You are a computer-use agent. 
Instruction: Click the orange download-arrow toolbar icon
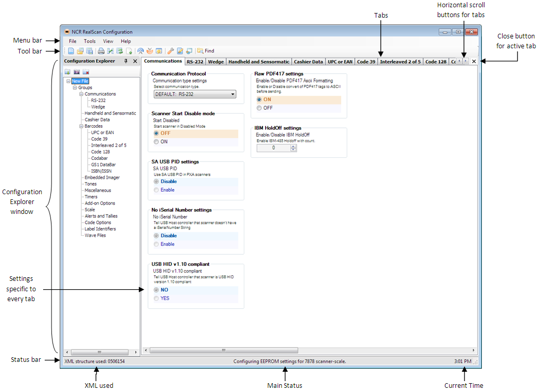[150, 51]
